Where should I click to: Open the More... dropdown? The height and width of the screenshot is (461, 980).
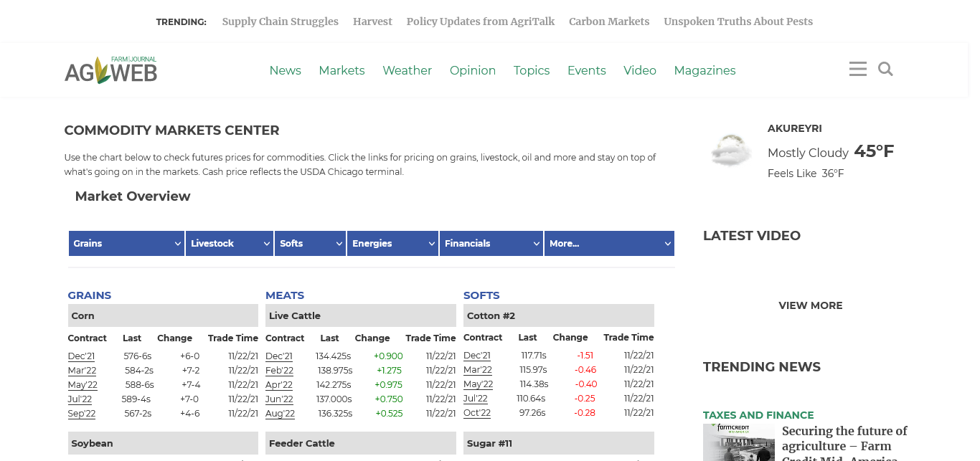click(x=609, y=244)
